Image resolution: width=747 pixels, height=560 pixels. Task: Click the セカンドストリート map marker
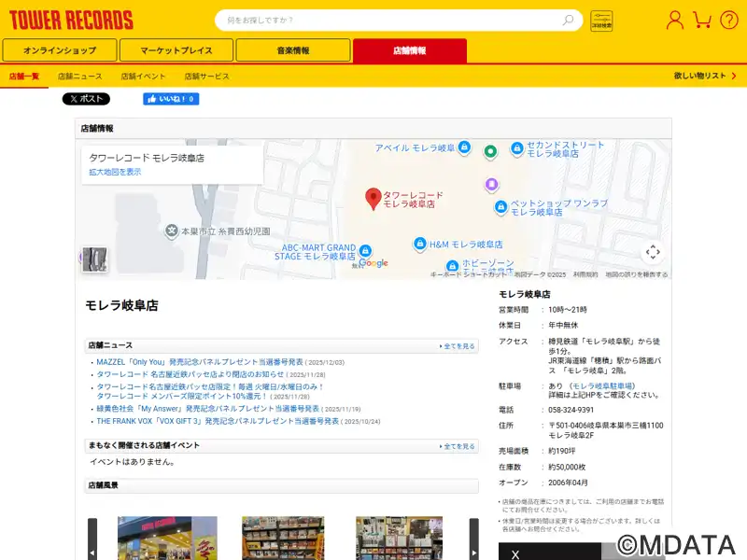pyautogui.click(x=517, y=148)
